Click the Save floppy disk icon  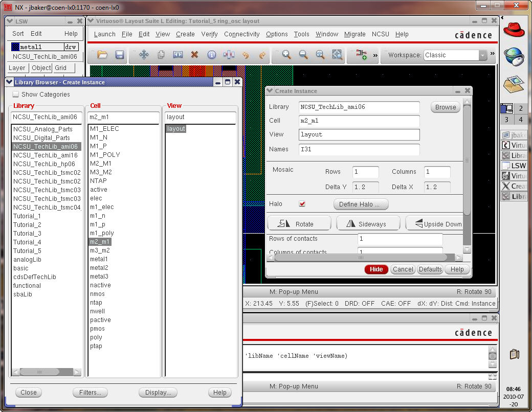[x=120, y=55]
